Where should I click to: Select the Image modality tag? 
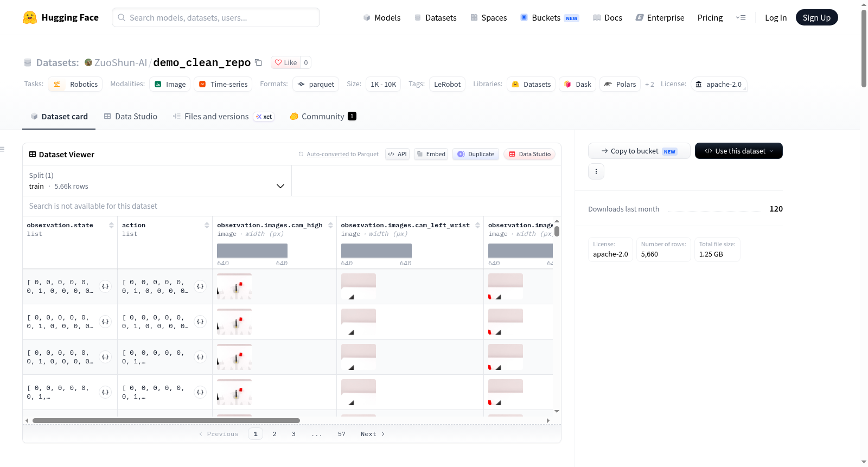(170, 84)
